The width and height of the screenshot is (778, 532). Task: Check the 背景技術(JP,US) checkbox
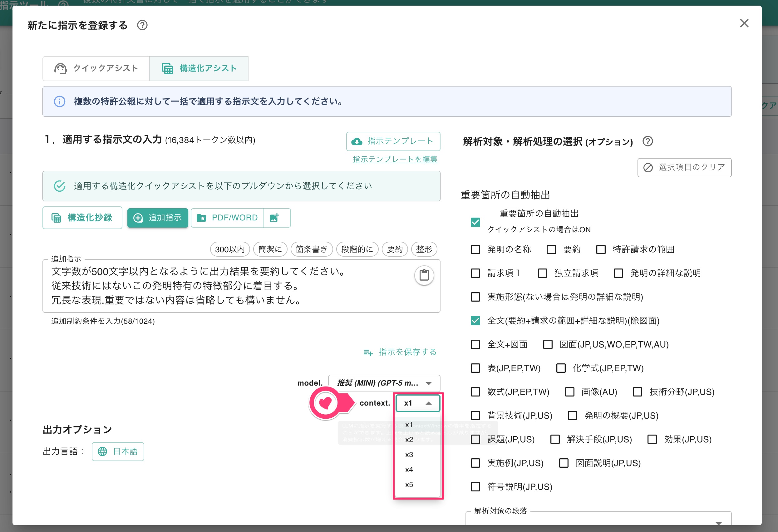[x=475, y=416]
